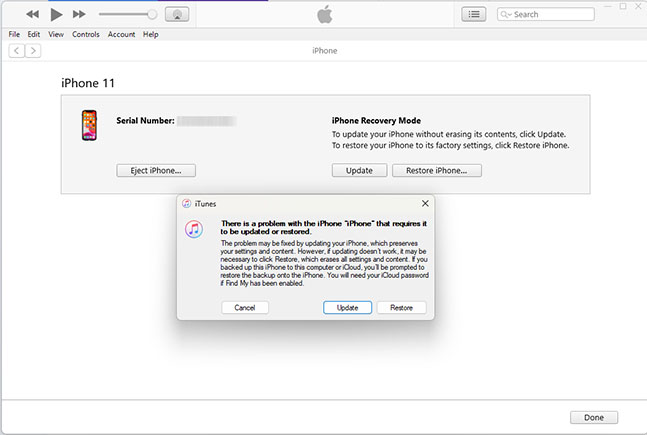Image resolution: width=647 pixels, height=435 pixels.
Task: Minimize the iTunes window
Action: (x=608, y=6)
